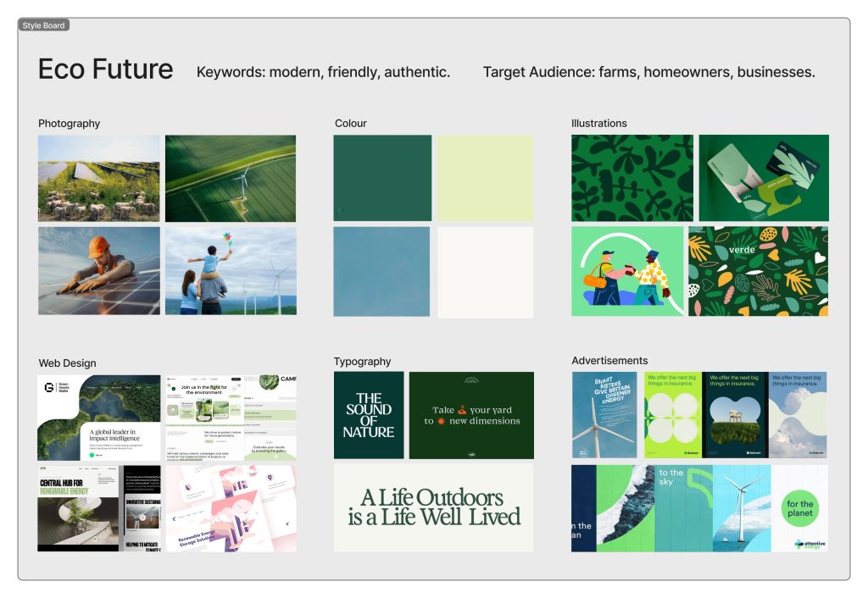
Task: Select the sheep among solar panels photo
Action: (99, 178)
